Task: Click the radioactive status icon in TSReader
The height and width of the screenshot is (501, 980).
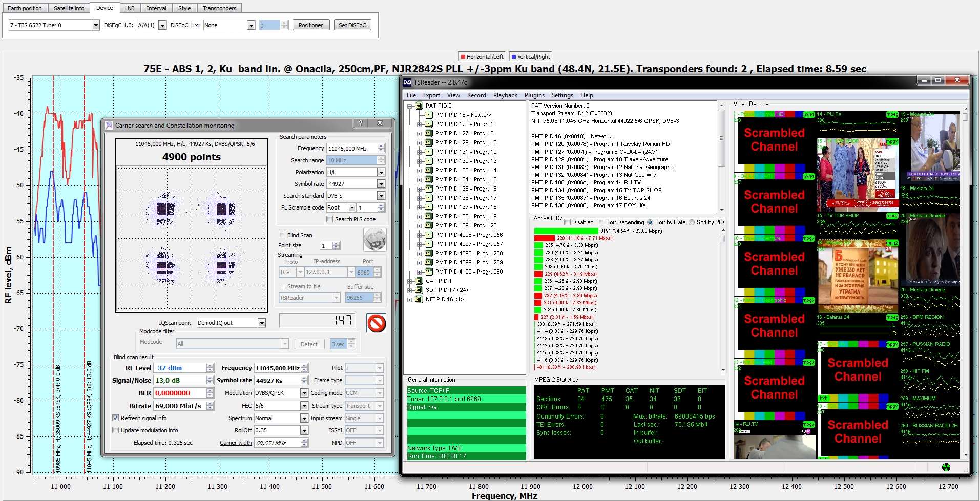Action: tap(946, 467)
